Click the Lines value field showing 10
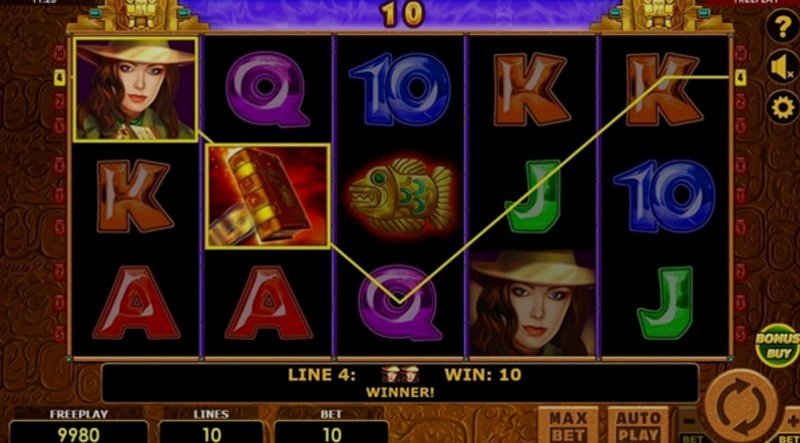The width and height of the screenshot is (800, 443). (x=211, y=434)
